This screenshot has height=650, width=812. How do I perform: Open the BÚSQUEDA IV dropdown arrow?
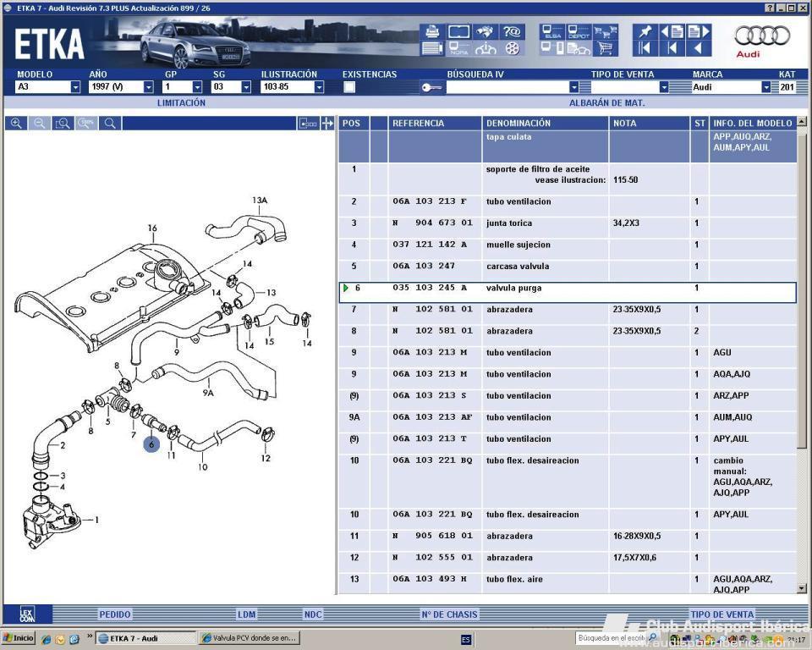(573, 87)
